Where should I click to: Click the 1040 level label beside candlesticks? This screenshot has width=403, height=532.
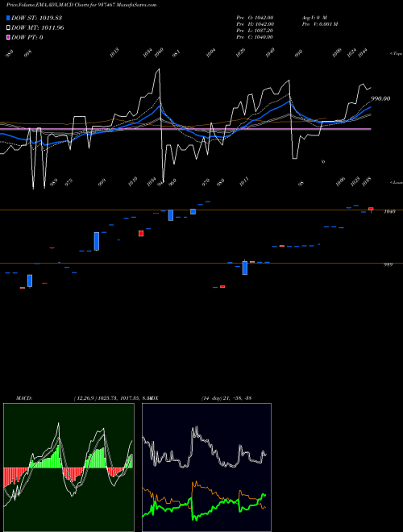coord(389,211)
